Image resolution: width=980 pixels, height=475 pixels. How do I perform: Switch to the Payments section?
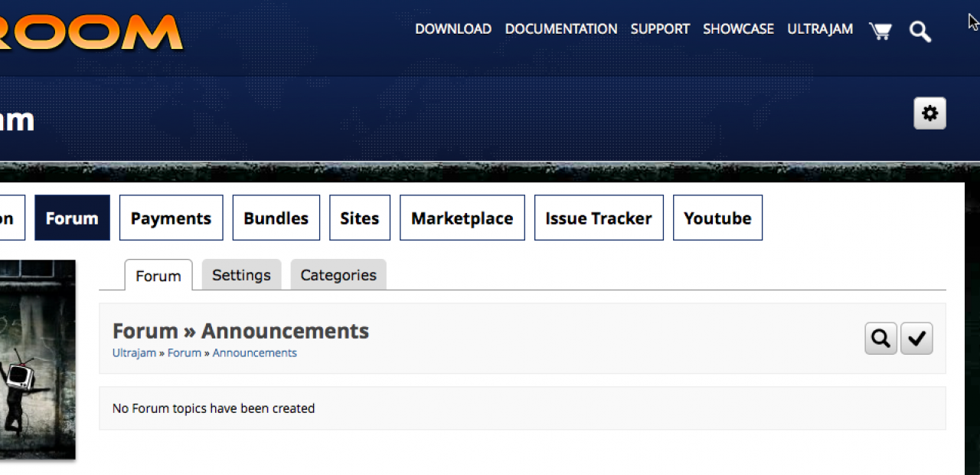(171, 218)
